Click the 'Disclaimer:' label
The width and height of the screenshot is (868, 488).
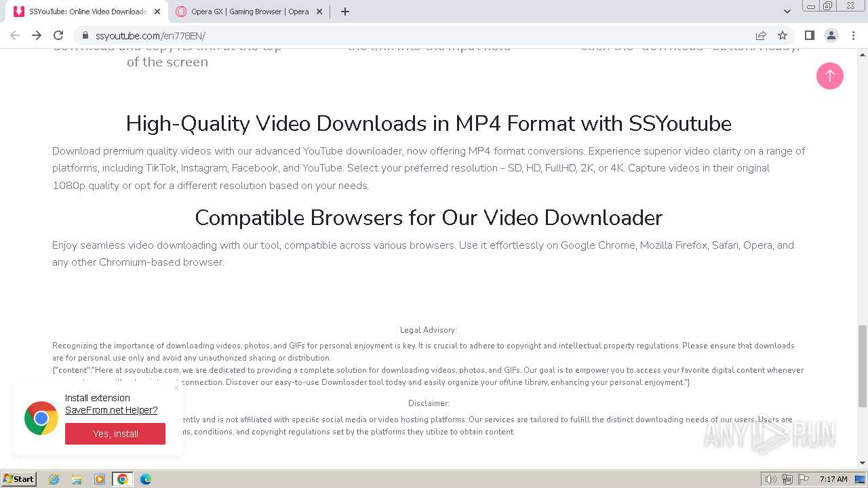click(429, 403)
